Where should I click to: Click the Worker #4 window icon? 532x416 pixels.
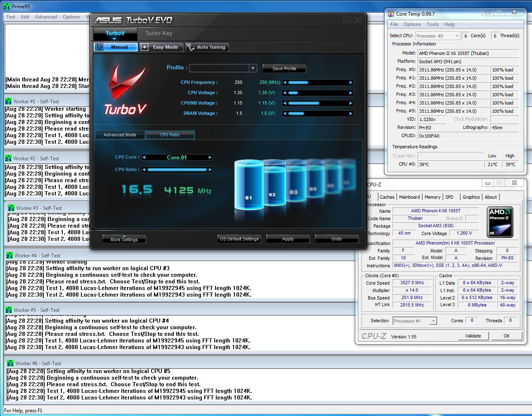coord(9,256)
